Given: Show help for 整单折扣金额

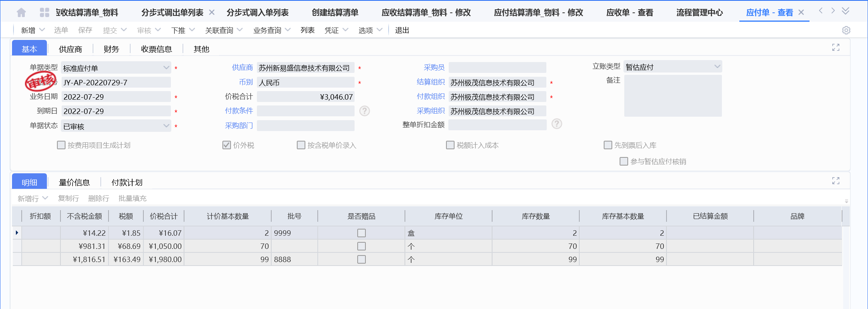Looking at the screenshot, I should pos(557,124).
